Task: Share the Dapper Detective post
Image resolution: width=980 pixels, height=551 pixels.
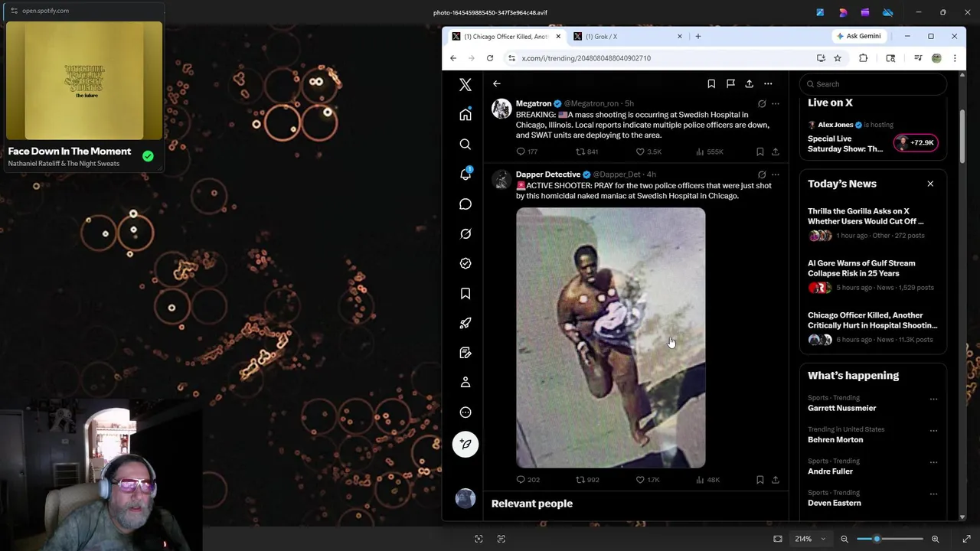Action: pyautogui.click(x=775, y=480)
